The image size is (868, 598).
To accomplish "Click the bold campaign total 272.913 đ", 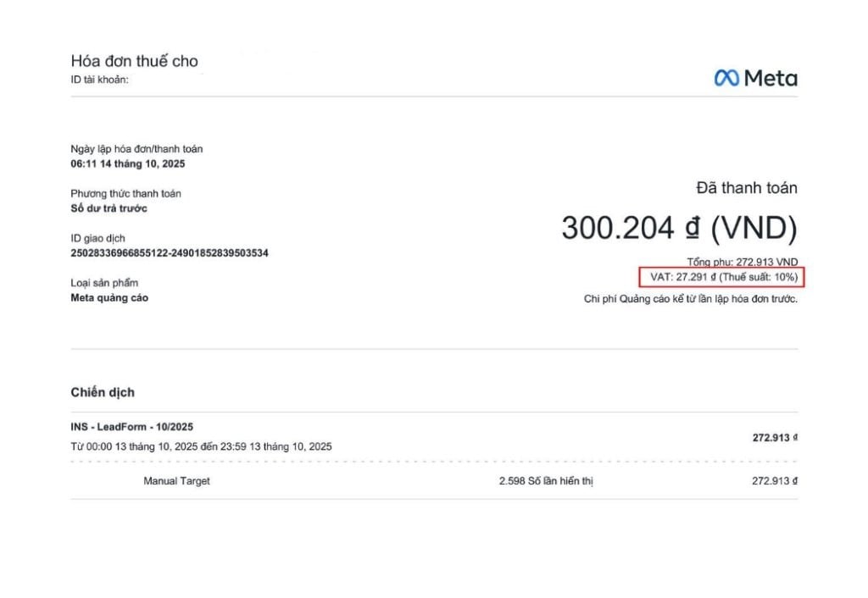I will [x=775, y=438].
